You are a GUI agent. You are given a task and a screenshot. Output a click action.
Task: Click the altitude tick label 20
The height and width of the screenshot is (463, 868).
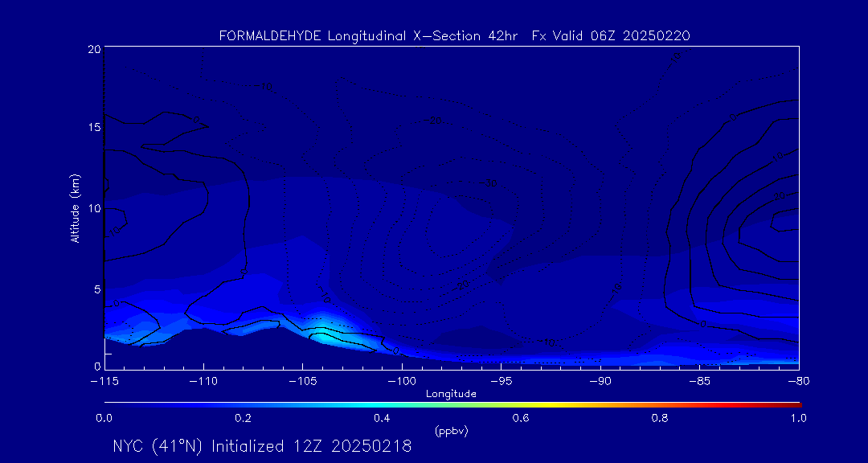click(x=94, y=49)
